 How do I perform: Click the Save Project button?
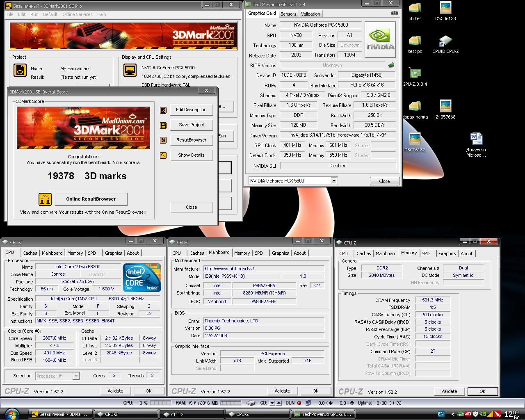tap(191, 125)
